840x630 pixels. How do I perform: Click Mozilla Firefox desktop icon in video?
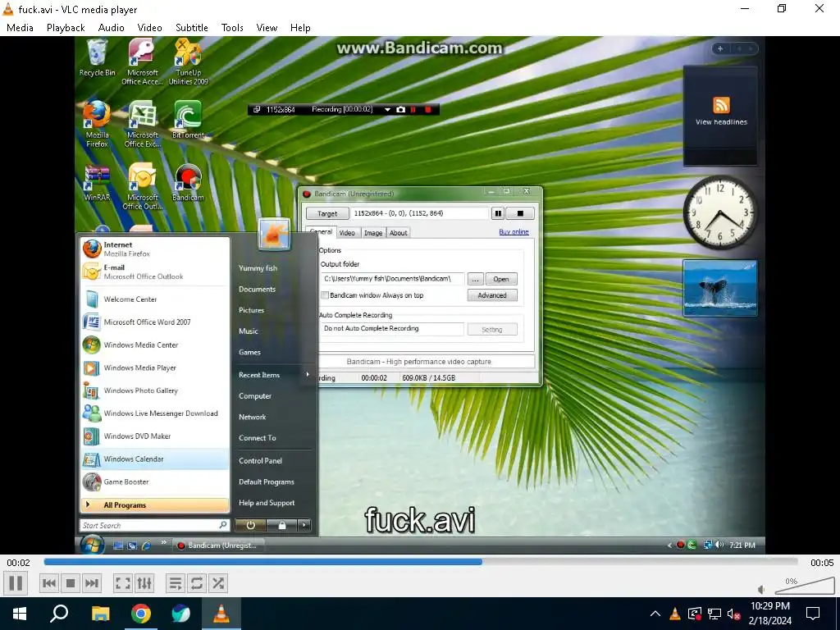coord(97,124)
